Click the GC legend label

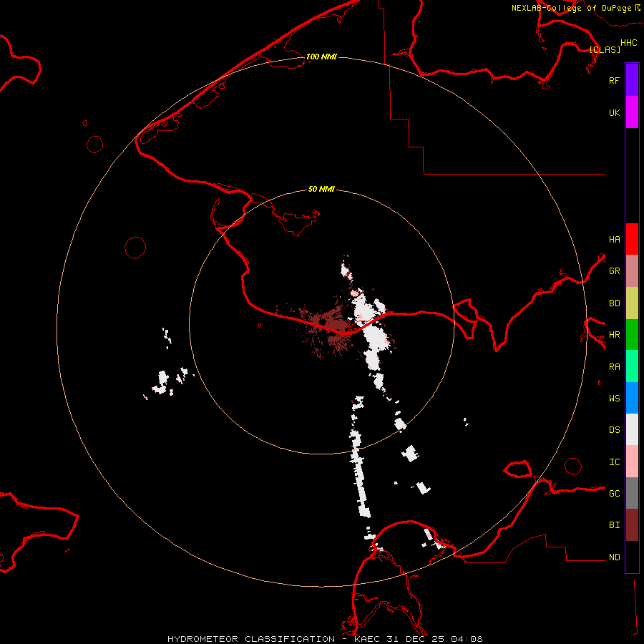tap(614, 494)
